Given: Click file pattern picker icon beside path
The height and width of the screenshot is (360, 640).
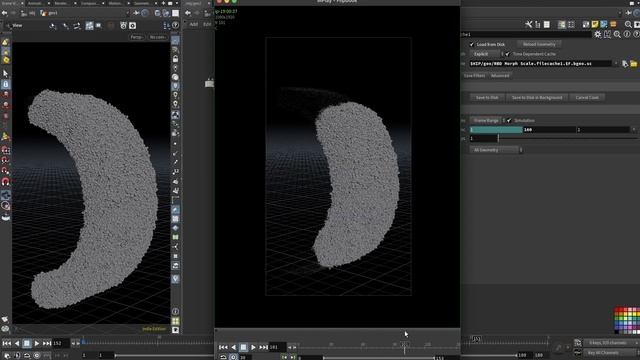Looking at the screenshot, I should point(625,64).
